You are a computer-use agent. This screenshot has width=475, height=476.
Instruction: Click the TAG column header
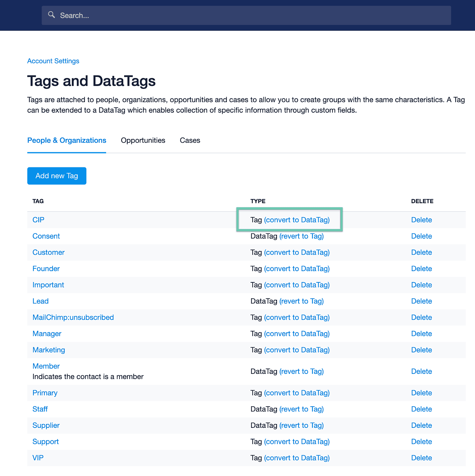click(x=38, y=201)
